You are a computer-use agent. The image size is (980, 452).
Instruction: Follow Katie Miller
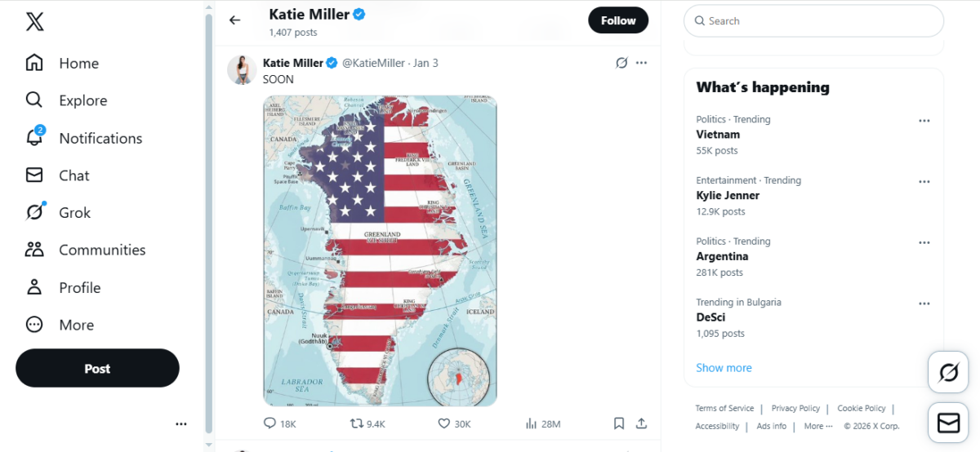point(618,20)
